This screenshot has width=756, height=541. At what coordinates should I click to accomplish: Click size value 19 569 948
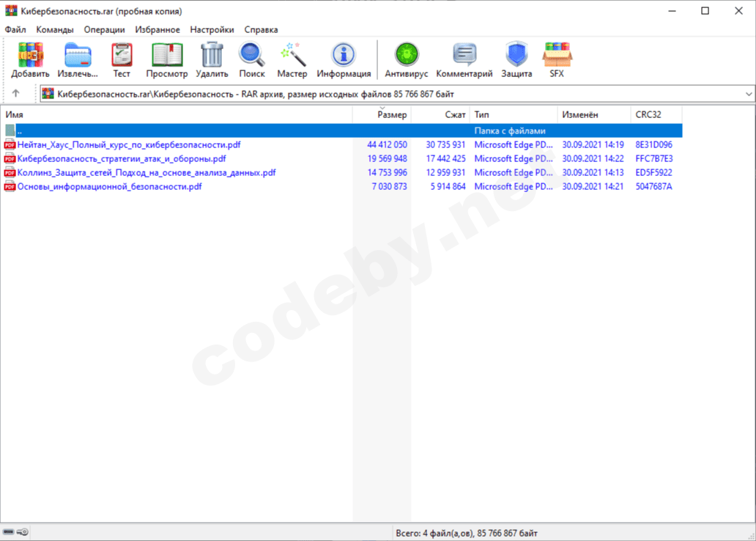[x=388, y=159]
